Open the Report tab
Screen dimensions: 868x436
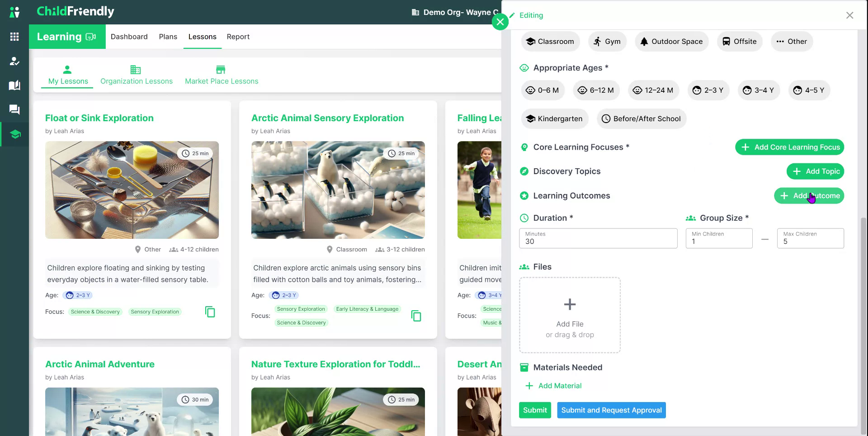point(238,37)
